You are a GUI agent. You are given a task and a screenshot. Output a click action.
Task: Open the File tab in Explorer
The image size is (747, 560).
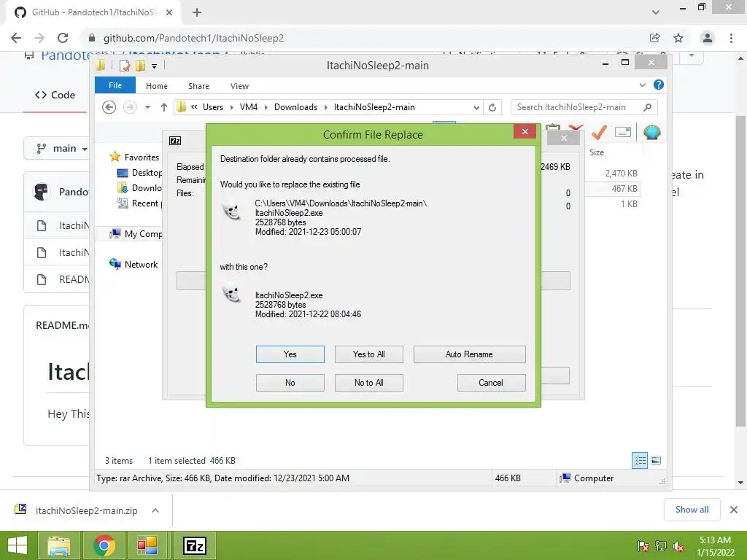(x=115, y=85)
